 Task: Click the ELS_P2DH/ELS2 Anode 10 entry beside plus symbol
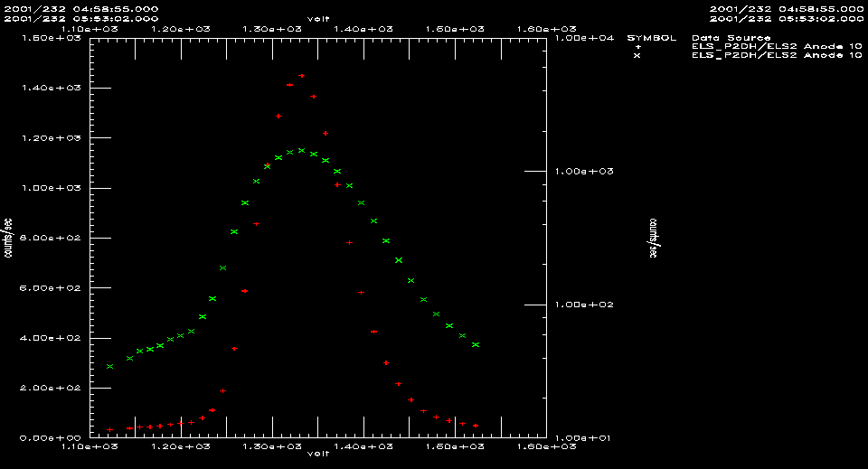777,46
